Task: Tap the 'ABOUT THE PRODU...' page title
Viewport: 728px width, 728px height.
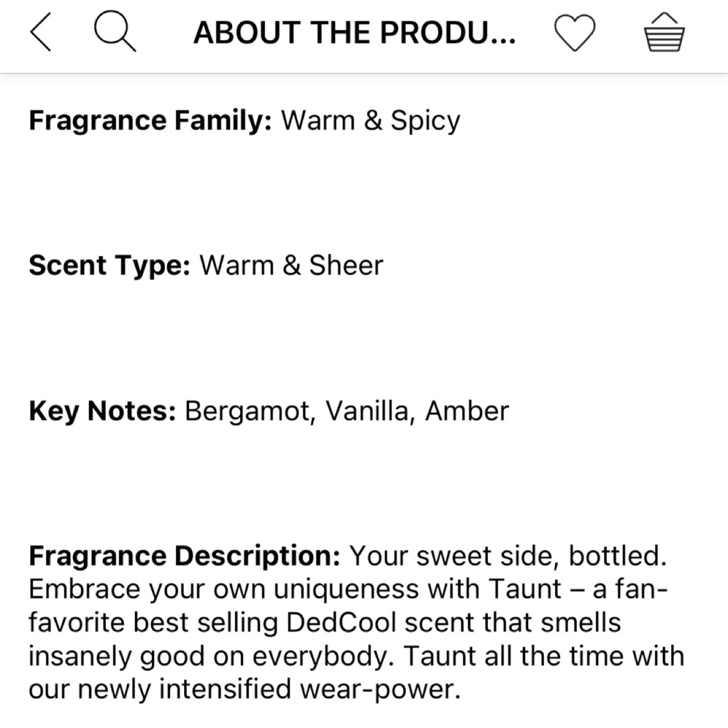Action: 355,33
